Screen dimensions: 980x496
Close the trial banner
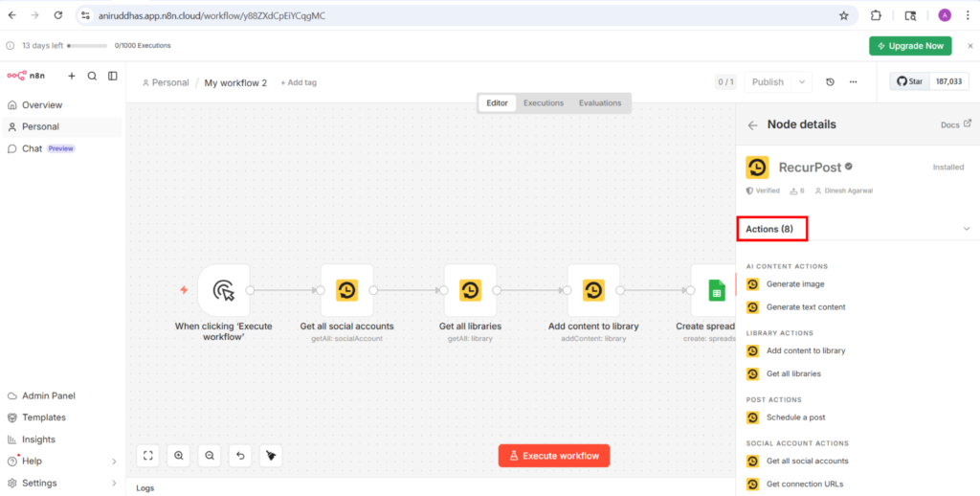[x=970, y=46]
